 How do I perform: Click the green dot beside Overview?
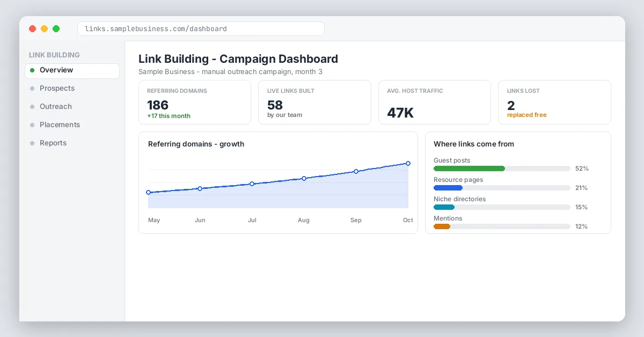click(x=32, y=70)
